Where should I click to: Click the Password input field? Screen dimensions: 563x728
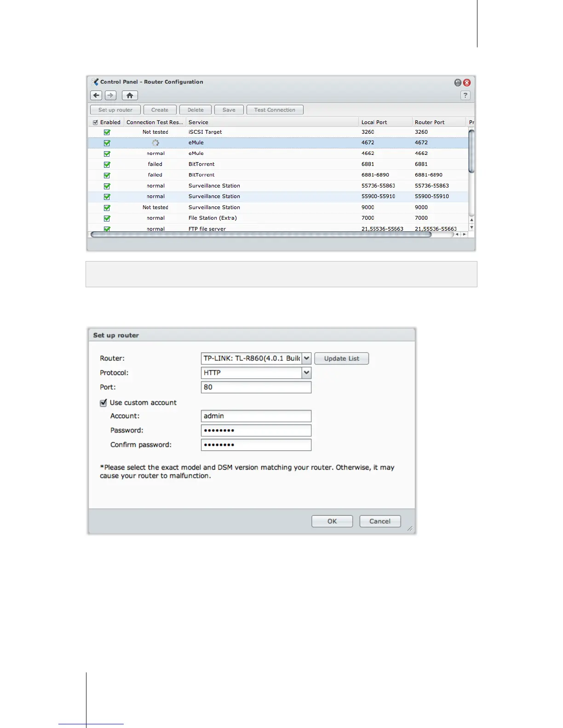point(256,430)
